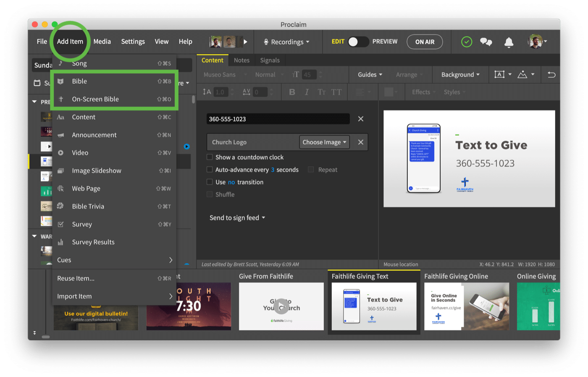Click the Image Slideshow icon

point(60,171)
